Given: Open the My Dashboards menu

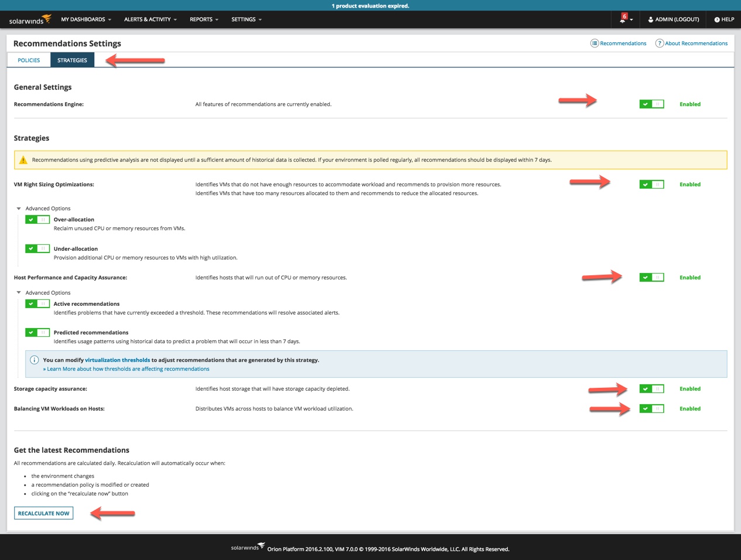Looking at the screenshot, I should (x=86, y=20).
